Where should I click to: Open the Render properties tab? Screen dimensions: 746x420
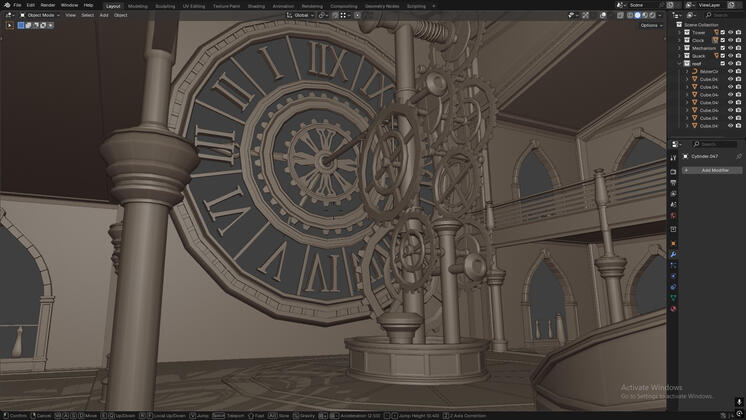point(673,172)
